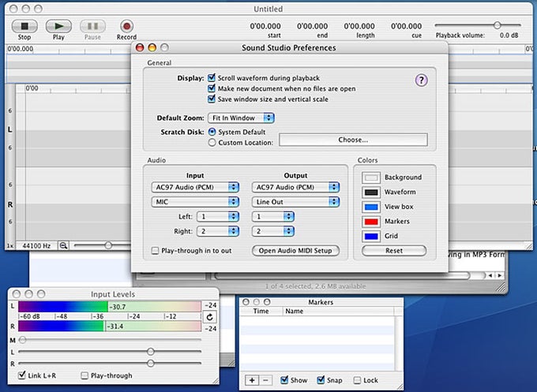Click the cue time 0'00.000 readout

coord(406,26)
